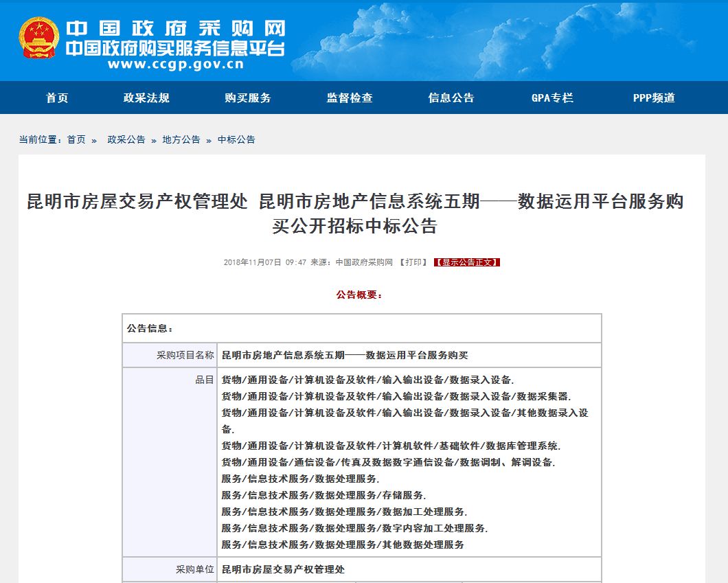Click the 昆明市房屋交易产权管理处 purchaser cell
Viewport: 728px width, 583px height.
[288, 569]
